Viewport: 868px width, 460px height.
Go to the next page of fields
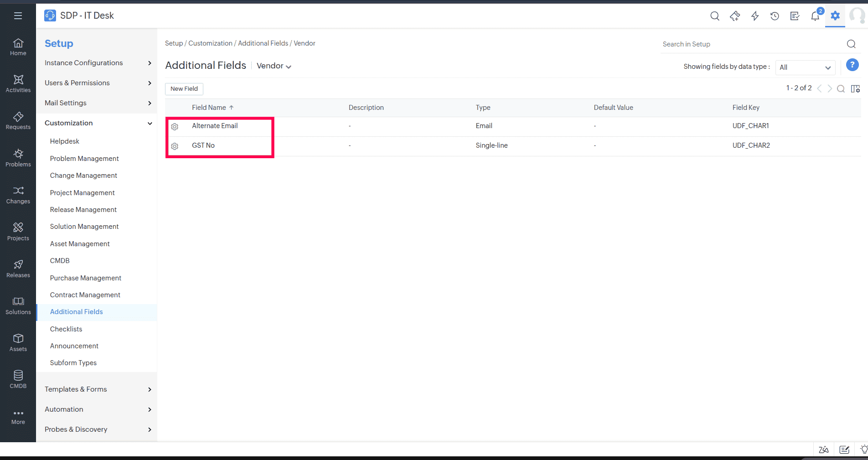(830, 88)
